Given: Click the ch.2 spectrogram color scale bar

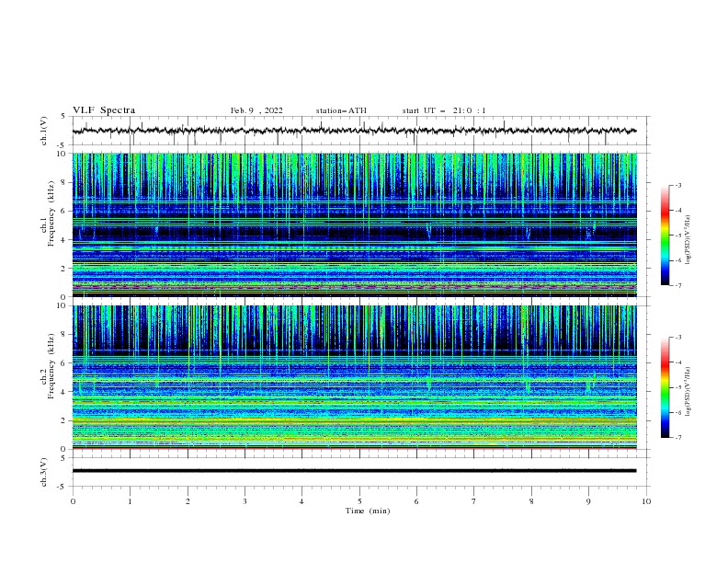Looking at the screenshot, I should pos(665,387).
